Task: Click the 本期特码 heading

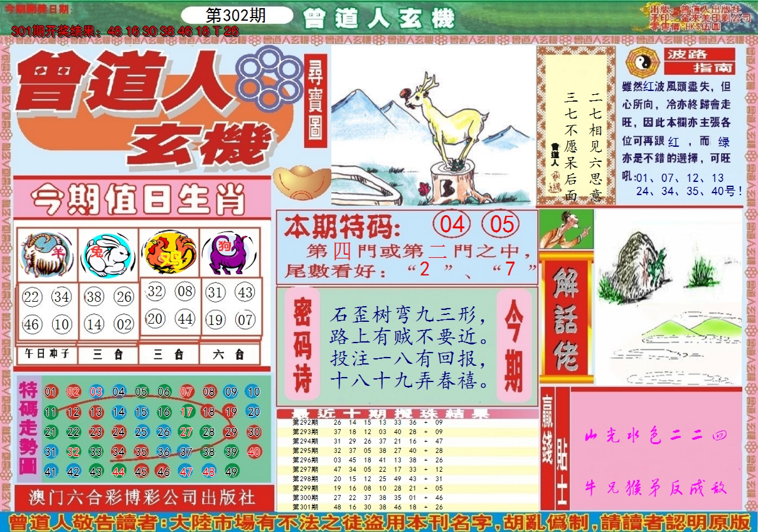Action: 341,226
